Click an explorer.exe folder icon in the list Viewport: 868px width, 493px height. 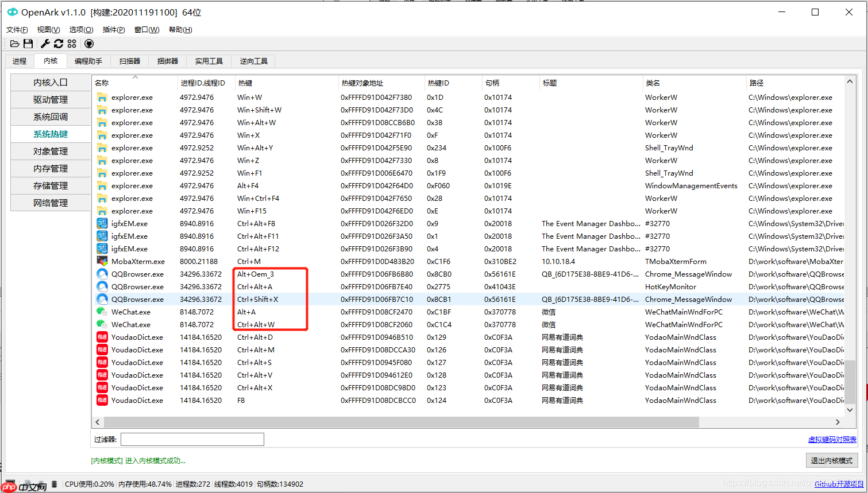(x=102, y=97)
